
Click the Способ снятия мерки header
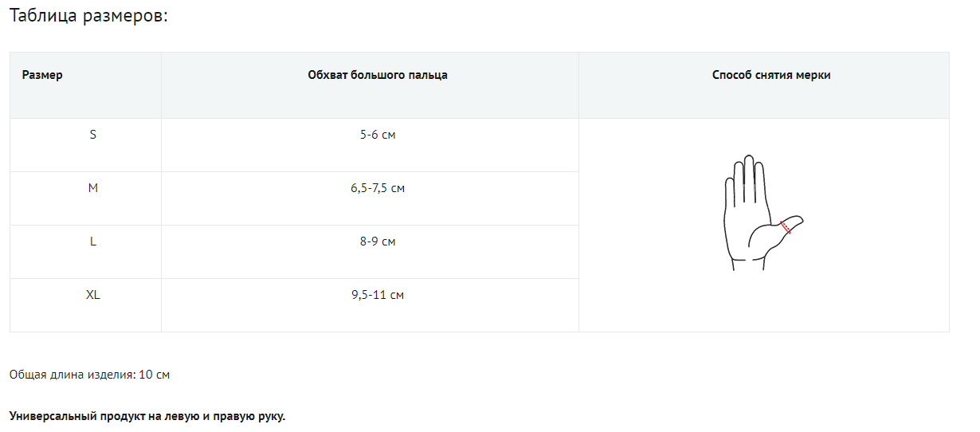[x=771, y=75]
